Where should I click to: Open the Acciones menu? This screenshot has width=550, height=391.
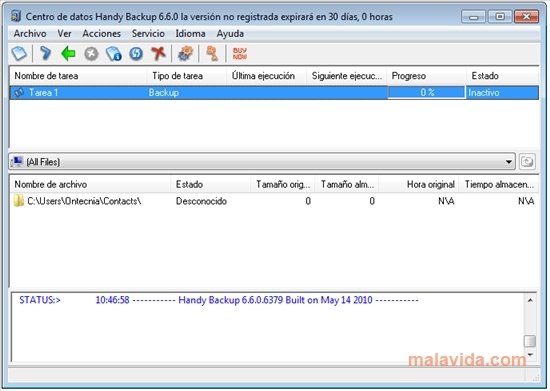tap(101, 34)
